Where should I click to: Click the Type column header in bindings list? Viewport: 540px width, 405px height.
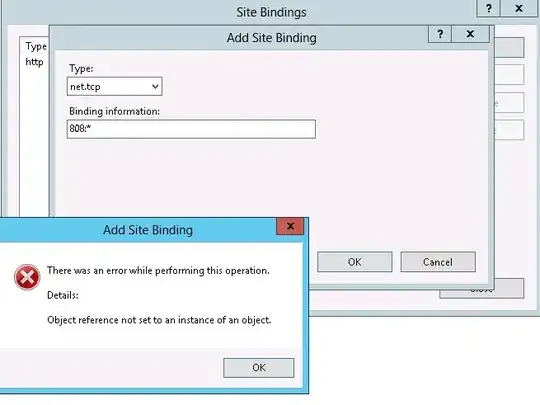coord(35,46)
